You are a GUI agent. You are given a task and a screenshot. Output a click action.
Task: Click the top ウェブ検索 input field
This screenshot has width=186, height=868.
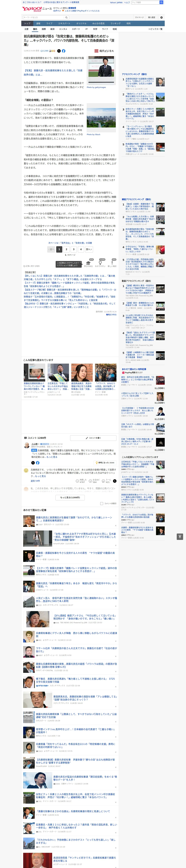click(145, 2)
